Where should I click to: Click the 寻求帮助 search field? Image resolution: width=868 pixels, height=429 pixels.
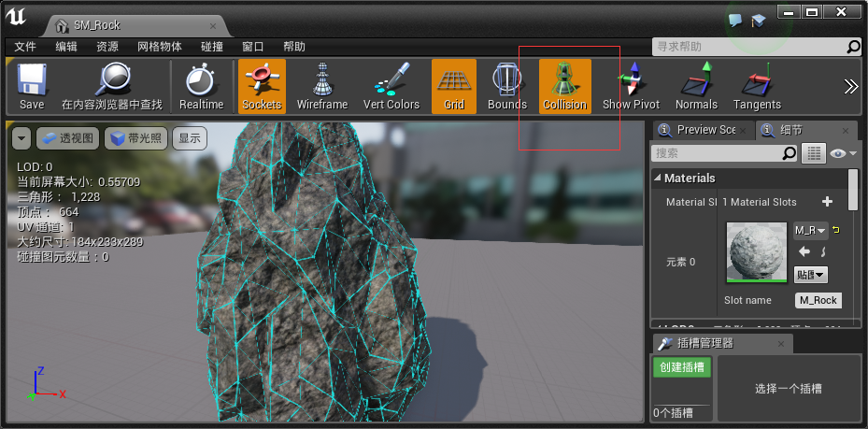coord(749,47)
